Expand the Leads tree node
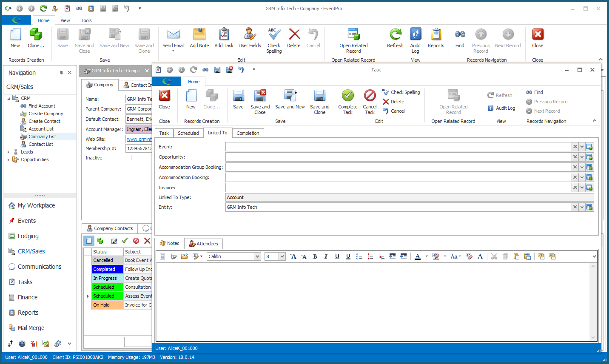Image resolution: width=609 pixels, height=364 pixels. coord(9,152)
